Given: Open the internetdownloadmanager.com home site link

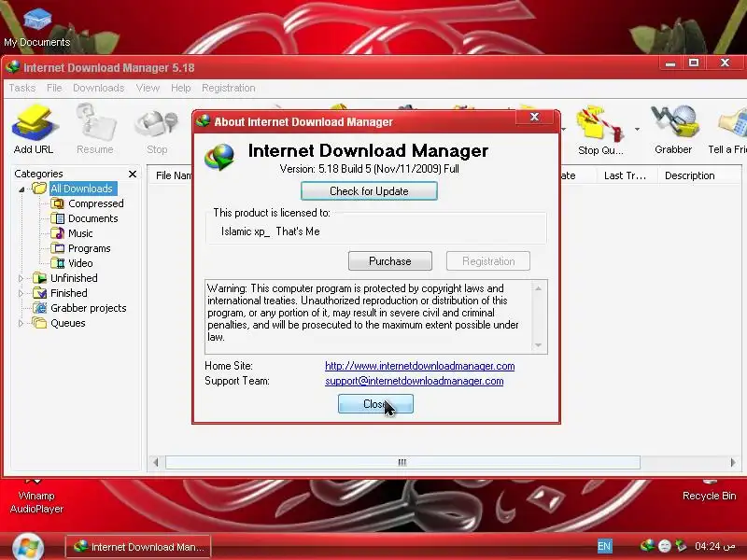Looking at the screenshot, I should click(x=419, y=366).
